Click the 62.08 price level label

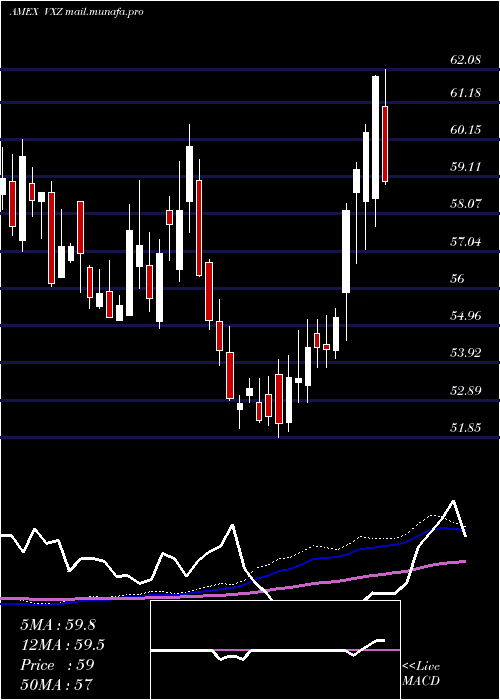tap(465, 59)
